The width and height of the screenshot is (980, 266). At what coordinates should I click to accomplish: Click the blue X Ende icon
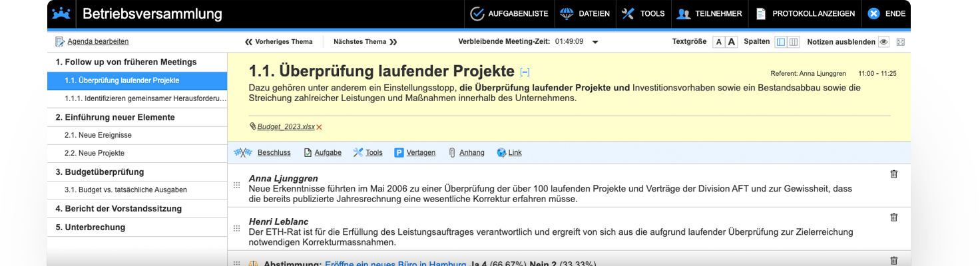click(873, 14)
